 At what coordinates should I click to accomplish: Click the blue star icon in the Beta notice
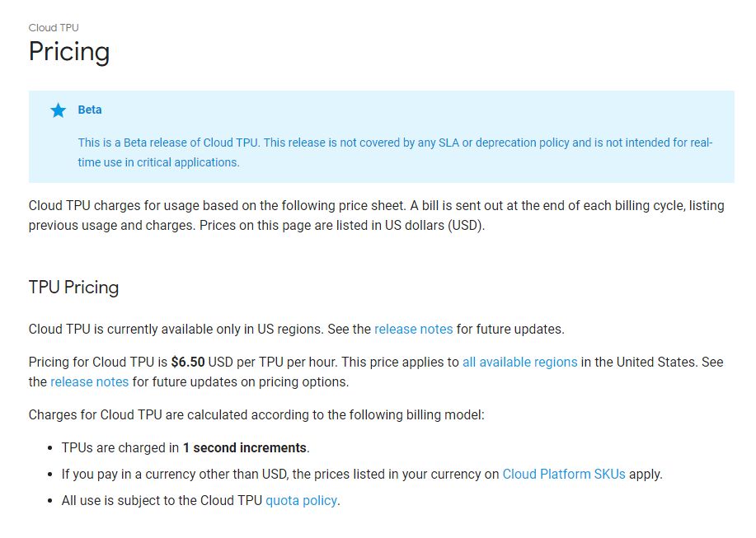click(58, 110)
